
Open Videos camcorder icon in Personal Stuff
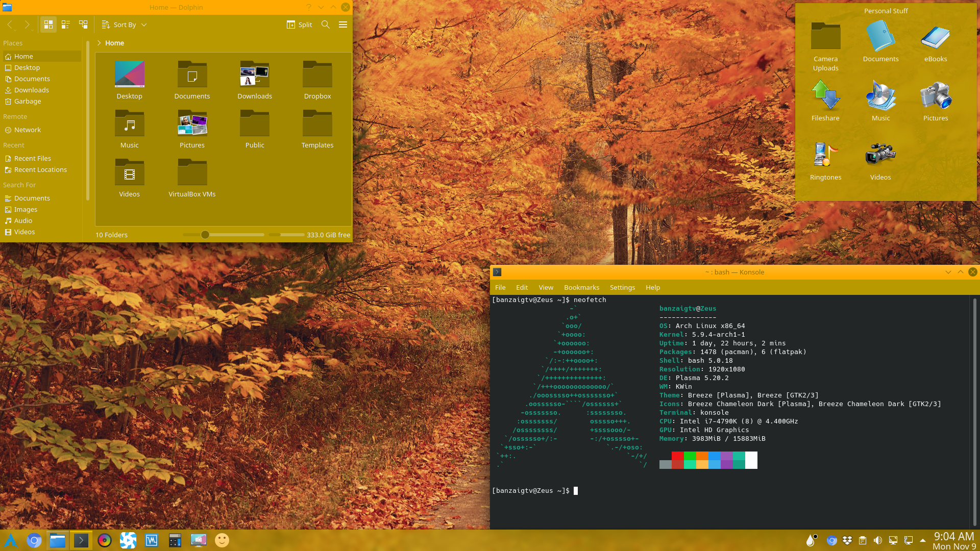click(880, 160)
